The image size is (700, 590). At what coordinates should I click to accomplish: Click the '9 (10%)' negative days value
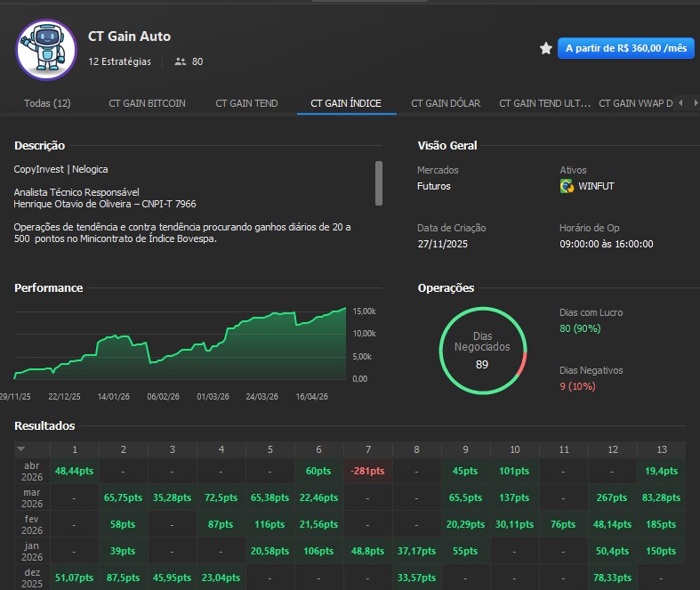tap(577, 386)
